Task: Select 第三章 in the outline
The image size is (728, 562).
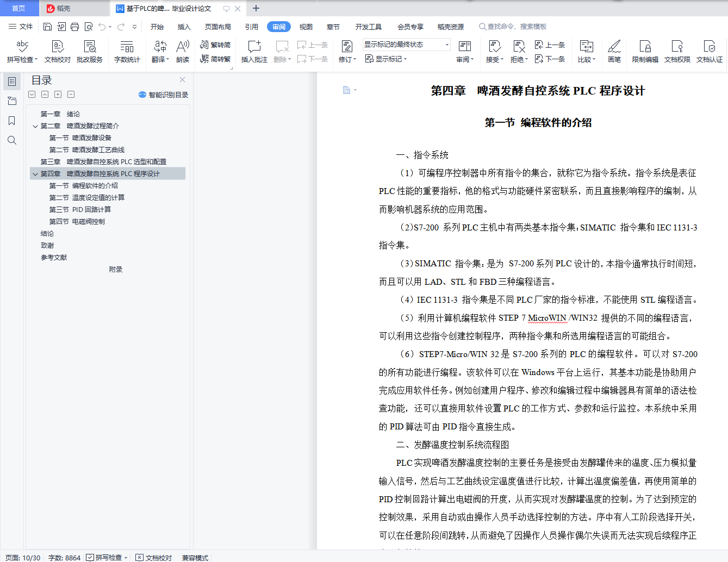Action: [103, 162]
